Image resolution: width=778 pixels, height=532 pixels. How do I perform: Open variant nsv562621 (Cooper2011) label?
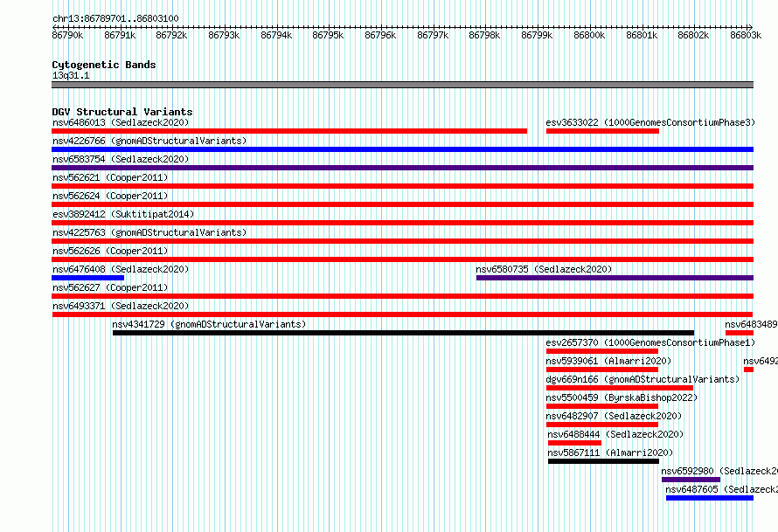(x=110, y=177)
